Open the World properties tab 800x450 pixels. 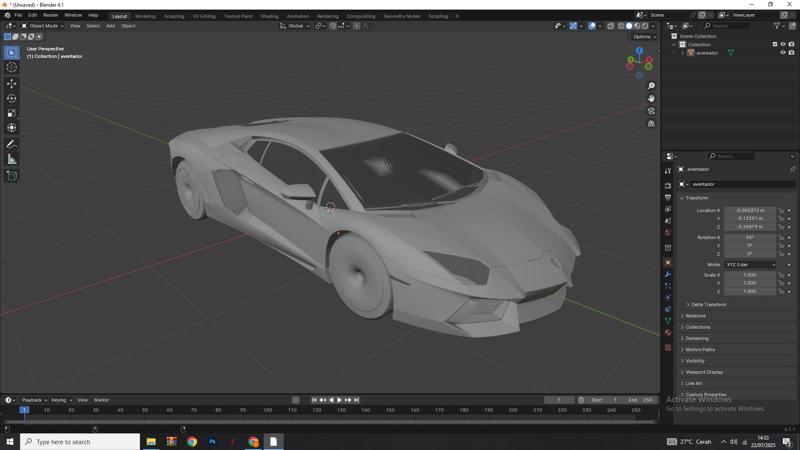[x=668, y=233]
